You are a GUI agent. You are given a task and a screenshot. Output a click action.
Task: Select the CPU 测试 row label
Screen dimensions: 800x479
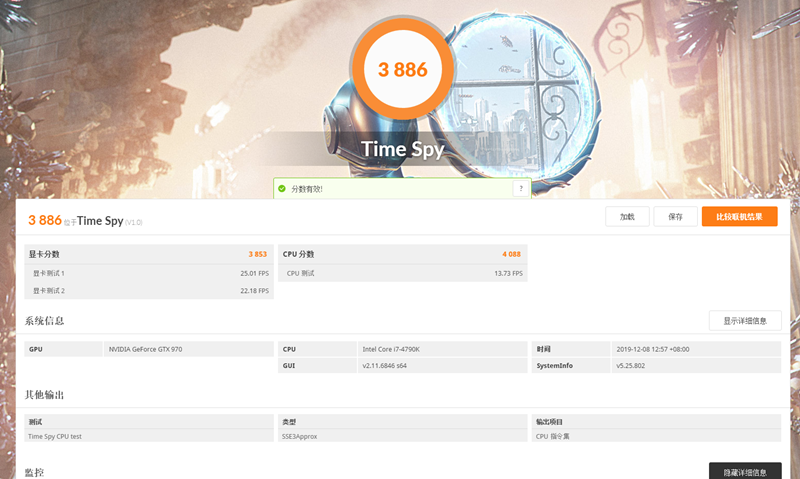(301, 273)
